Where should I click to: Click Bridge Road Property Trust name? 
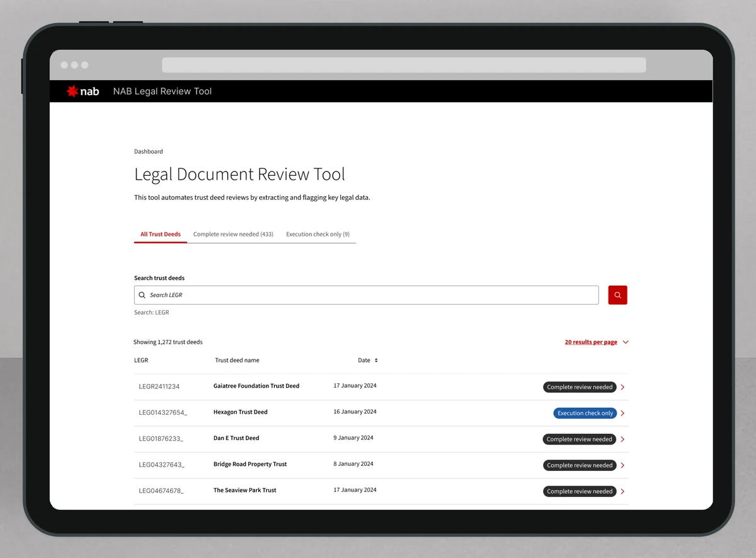click(250, 464)
